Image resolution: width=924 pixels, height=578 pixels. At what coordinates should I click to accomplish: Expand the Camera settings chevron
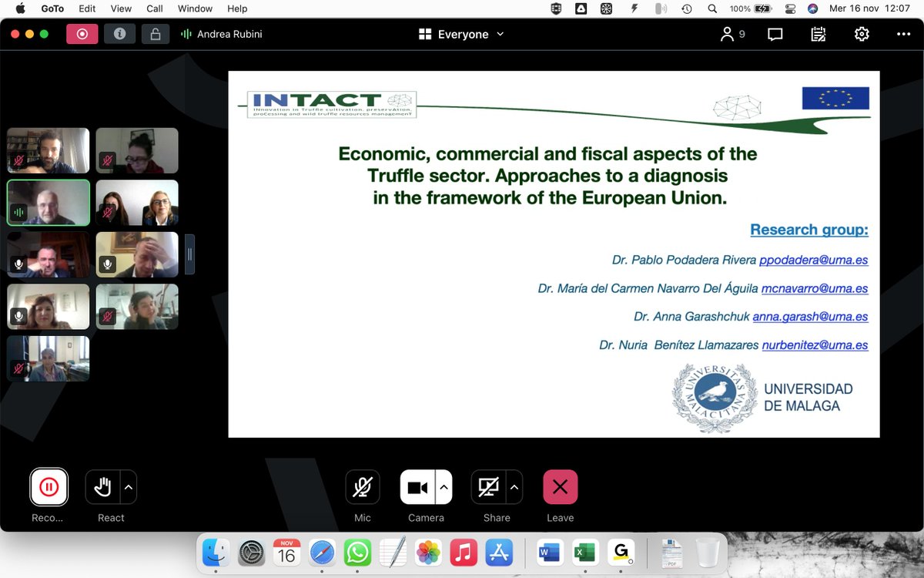[x=443, y=486]
